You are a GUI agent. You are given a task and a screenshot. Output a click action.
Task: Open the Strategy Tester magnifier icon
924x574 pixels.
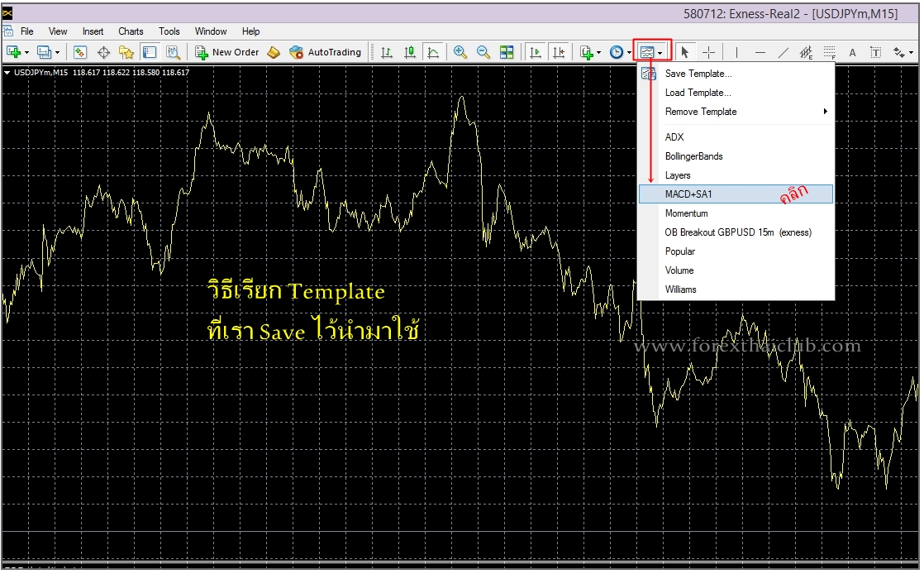pos(173,52)
